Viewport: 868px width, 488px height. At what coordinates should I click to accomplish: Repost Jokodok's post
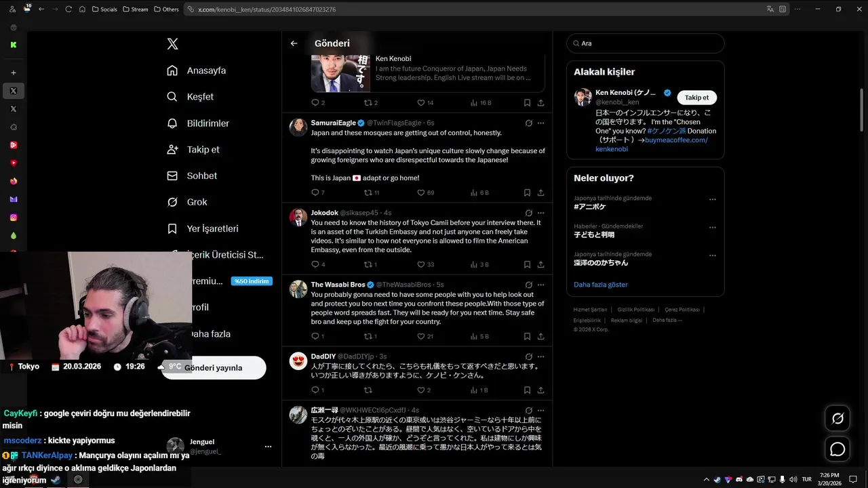370,264
